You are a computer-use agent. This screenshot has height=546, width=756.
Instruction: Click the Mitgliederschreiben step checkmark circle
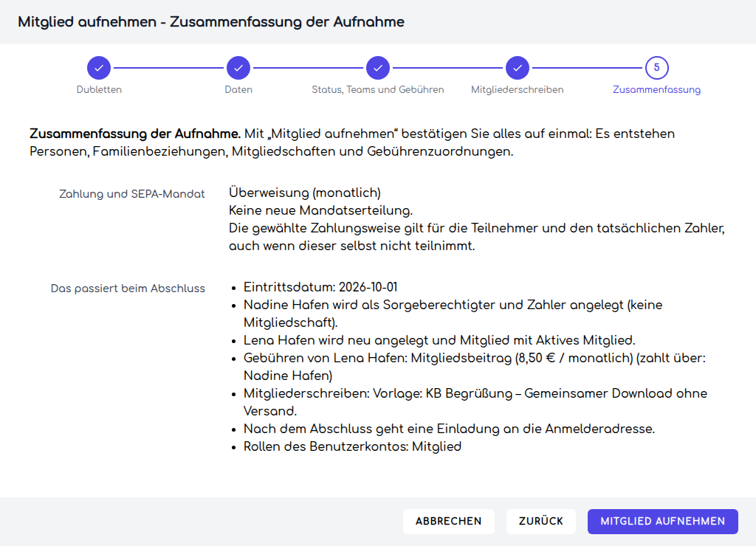pyautogui.click(x=518, y=68)
